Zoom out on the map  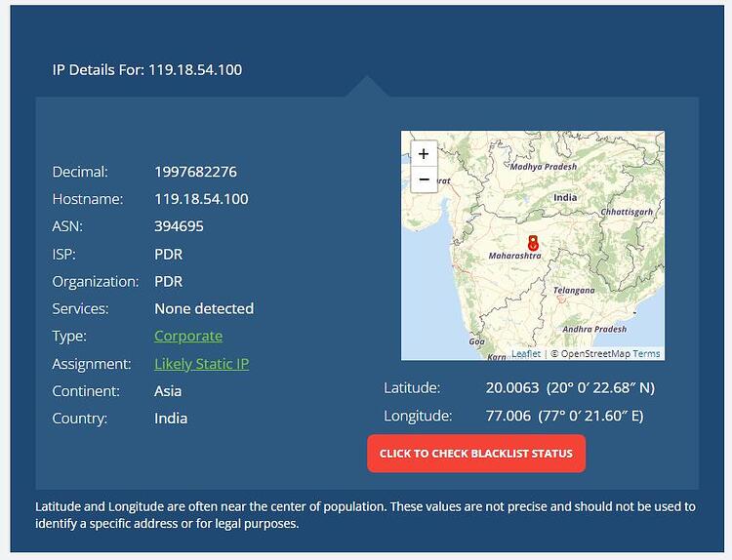click(x=424, y=180)
